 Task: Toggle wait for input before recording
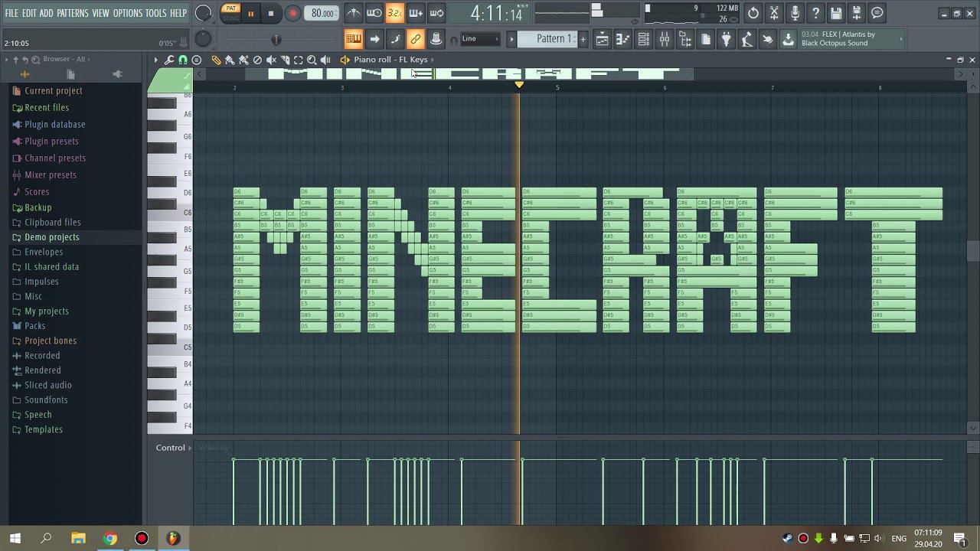pyautogui.click(x=374, y=13)
